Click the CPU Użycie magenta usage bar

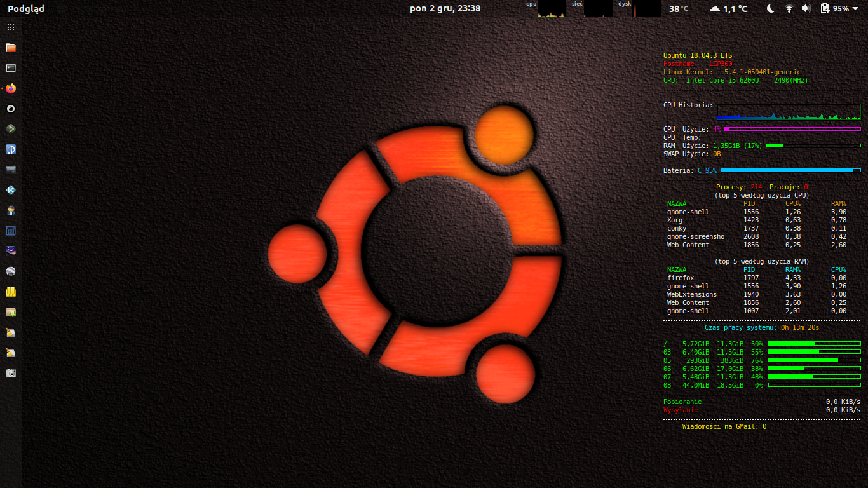(x=792, y=129)
